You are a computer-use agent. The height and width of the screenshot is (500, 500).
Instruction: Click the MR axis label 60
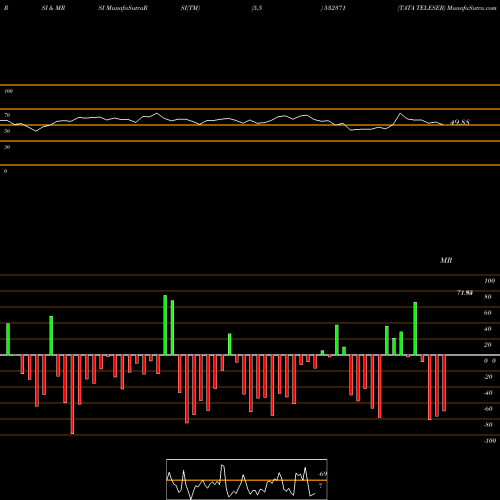click(x=488, y=313)
